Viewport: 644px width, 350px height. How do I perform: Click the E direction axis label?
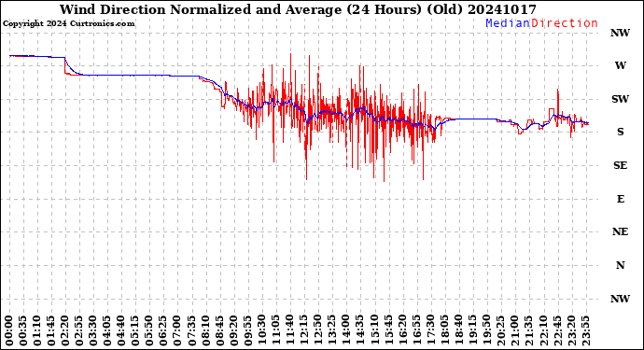pyautogui.click(x=620, y=199)
